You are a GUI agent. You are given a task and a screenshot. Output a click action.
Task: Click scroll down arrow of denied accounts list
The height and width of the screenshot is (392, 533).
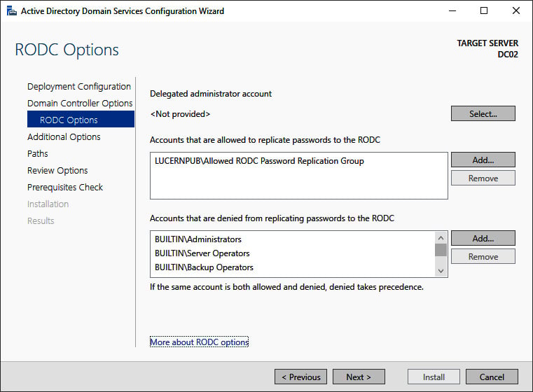(x=441, y=271)
